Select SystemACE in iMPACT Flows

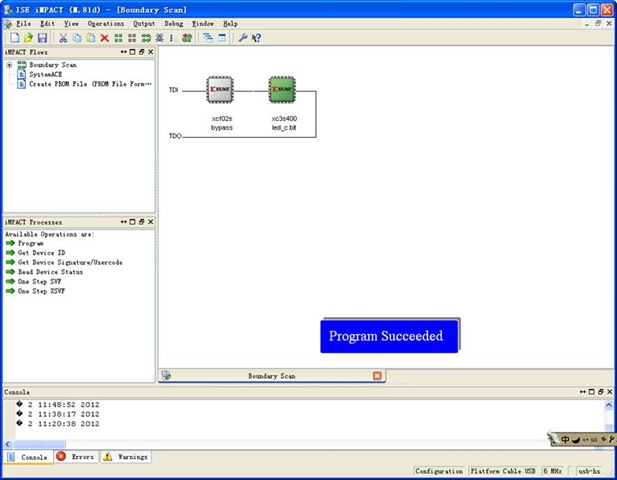click(46, 74)
